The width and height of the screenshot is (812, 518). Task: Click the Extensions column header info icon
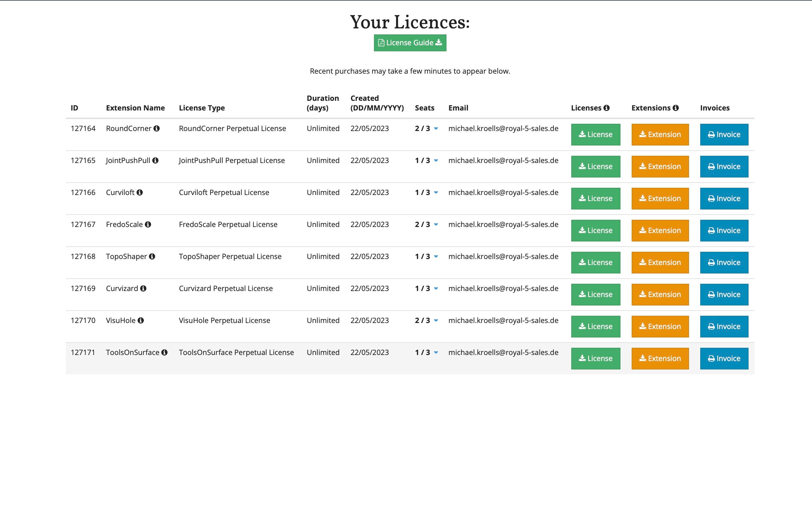pyautogui.click(x=675, y=108)
